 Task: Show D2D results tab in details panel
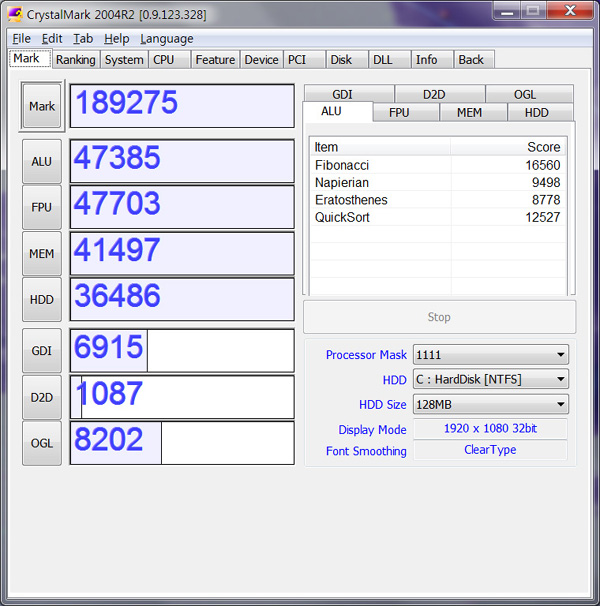coord(440,94)
